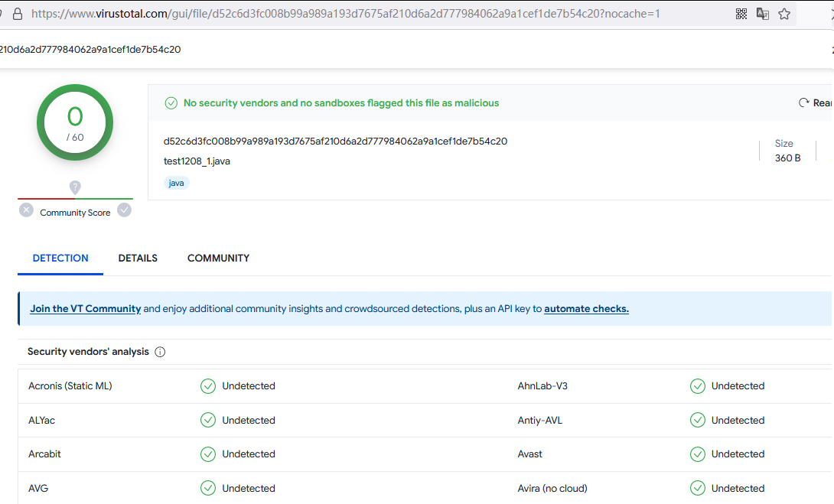Follow the Join the VT Community link
This screenshot has height=504, width=834.
[86, 309]
